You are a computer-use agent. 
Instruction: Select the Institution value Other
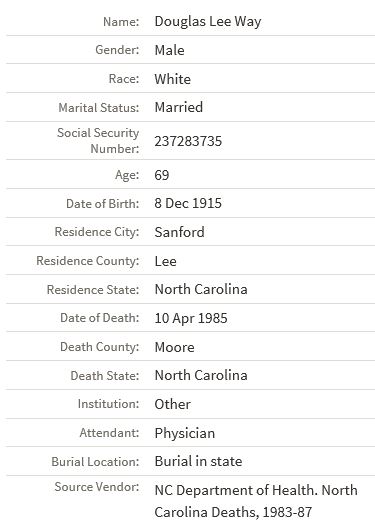click(172, 405)
